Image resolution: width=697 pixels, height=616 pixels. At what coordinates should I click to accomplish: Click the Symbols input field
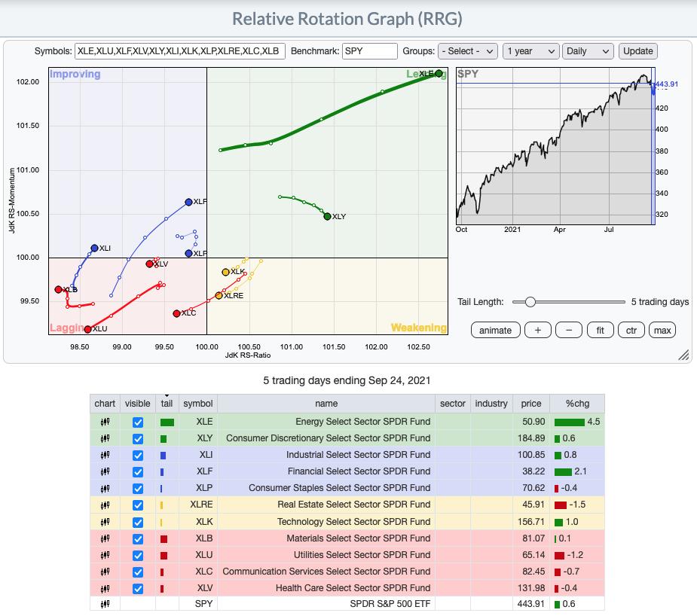[x=179, y=51]
